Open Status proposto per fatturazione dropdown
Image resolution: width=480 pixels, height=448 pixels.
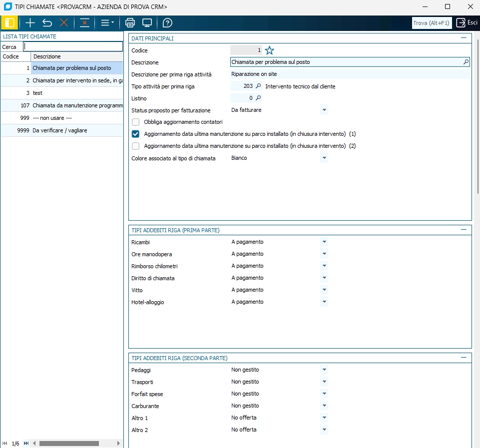click(x=324, y=110)
